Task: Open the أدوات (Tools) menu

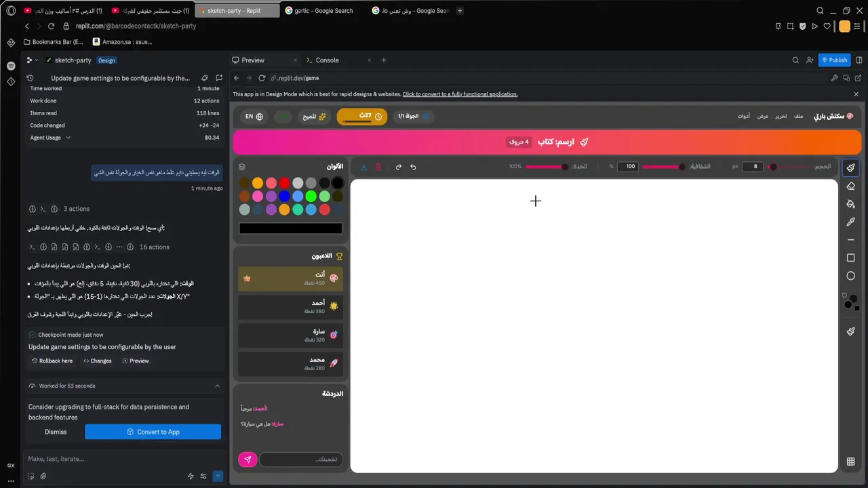Action: coord(744,117)
